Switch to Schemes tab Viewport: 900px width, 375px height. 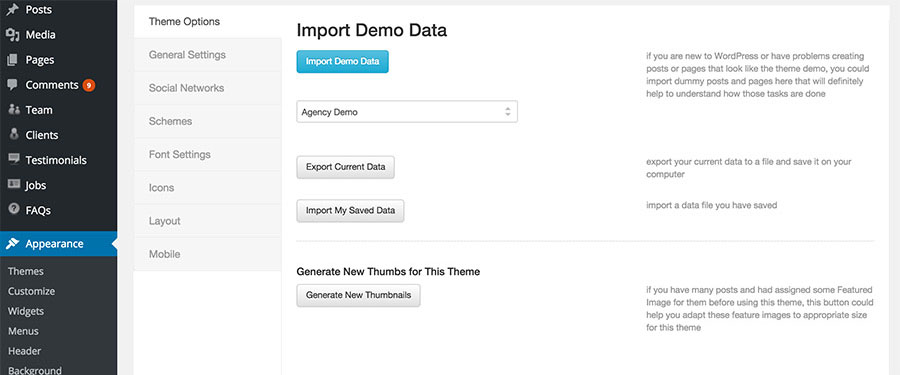pyautogui.click(x=208, y=122)
